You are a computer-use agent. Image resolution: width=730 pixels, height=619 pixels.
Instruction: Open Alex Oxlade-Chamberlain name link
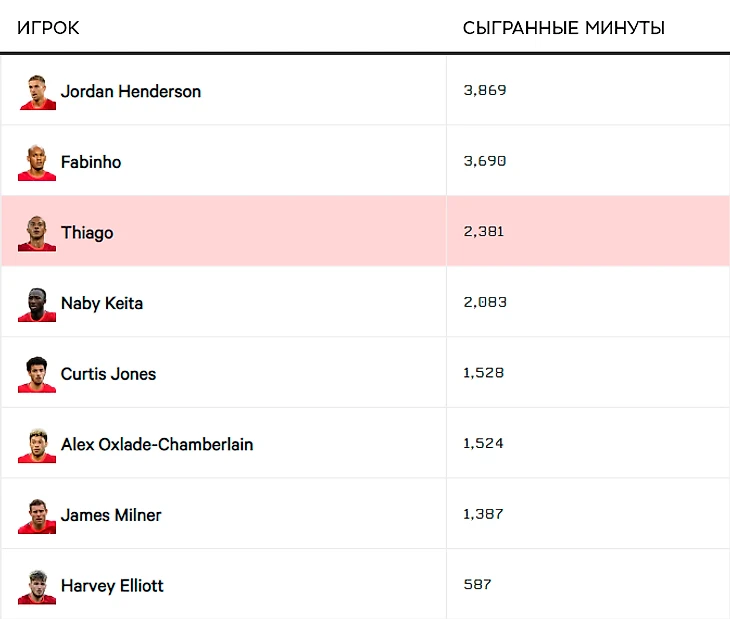click(157, 444)
